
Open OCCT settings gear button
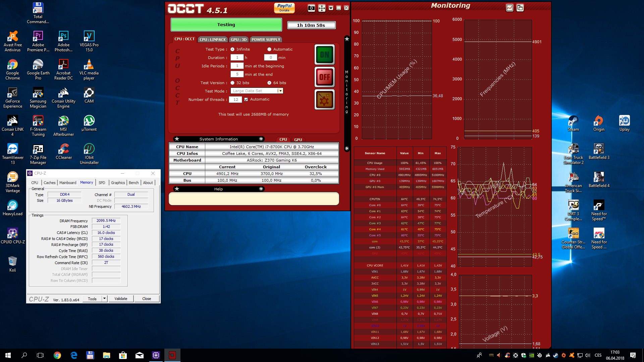click(324, 100)
